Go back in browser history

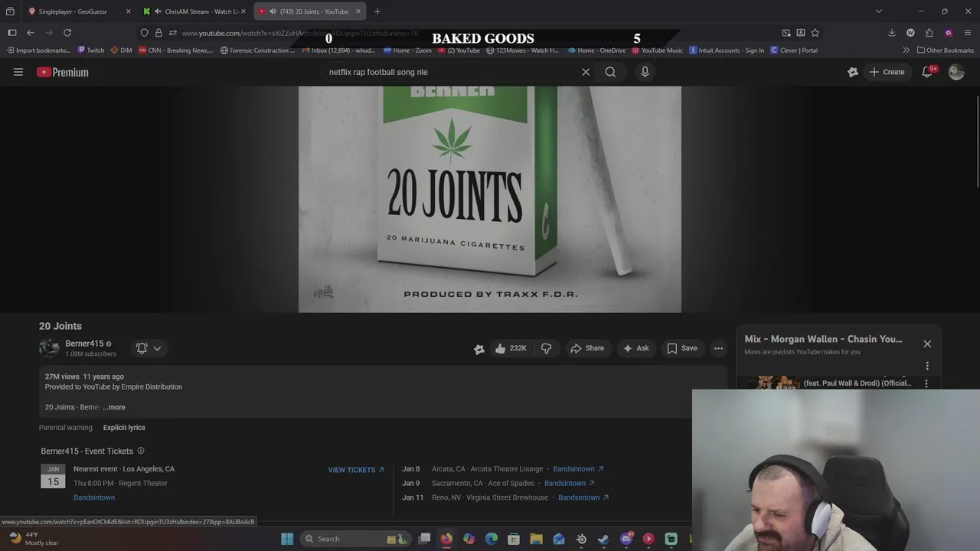(31, 33)
